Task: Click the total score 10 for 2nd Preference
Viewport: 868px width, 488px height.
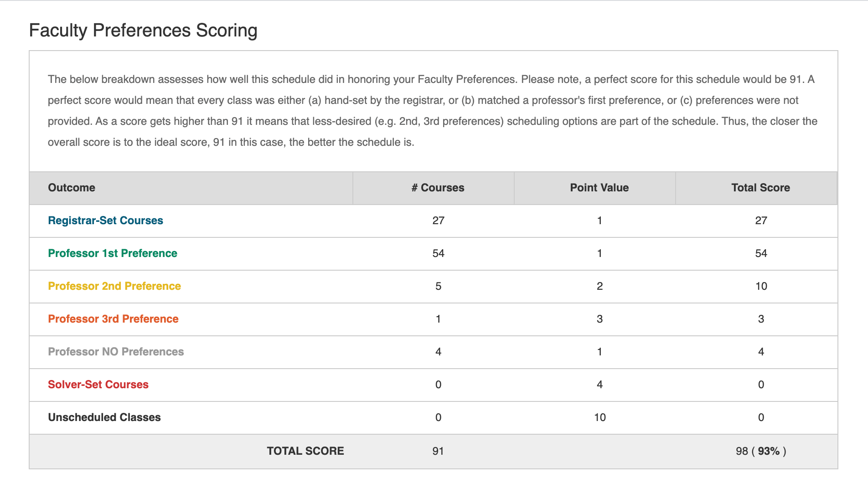Action: pyautogui.click(x=761, y=286)
